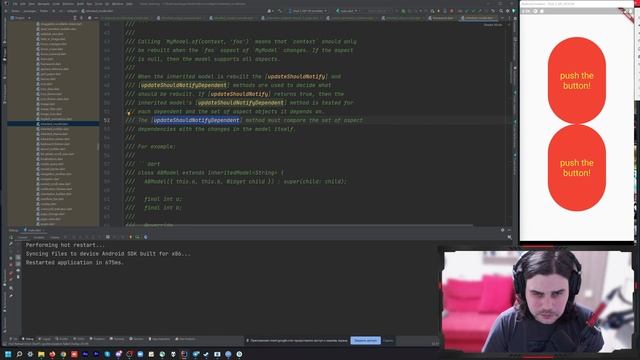Click the wrench icon in debug sidebar
This screenshot has height=360, width=640.
[11, 244]
